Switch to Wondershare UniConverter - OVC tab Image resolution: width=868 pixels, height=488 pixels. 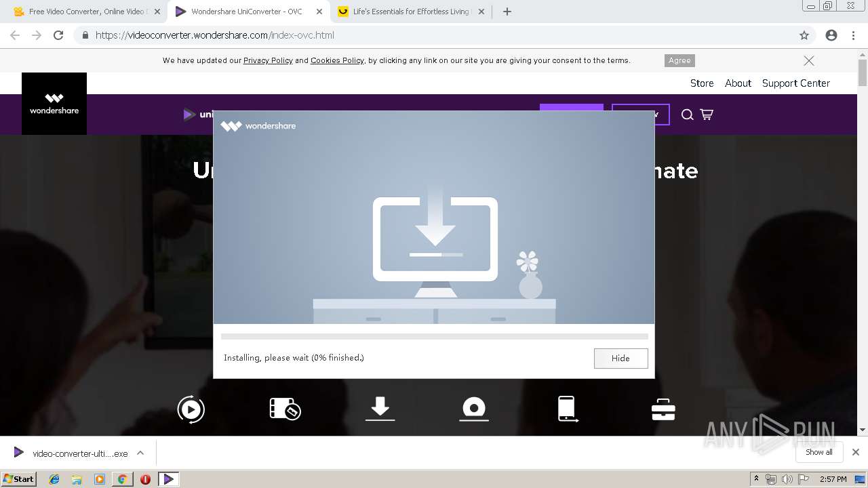pyautogui.click(x=247, y=12)
